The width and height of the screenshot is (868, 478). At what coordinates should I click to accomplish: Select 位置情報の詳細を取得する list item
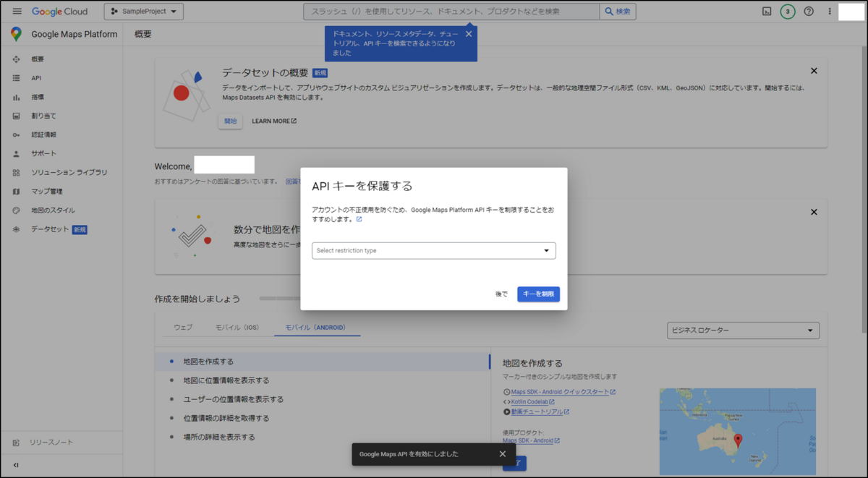323,418
